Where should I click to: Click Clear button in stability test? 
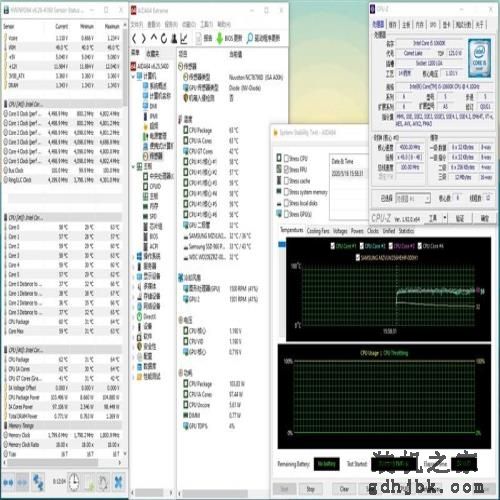pyautogui.click(x=344, y=489)
